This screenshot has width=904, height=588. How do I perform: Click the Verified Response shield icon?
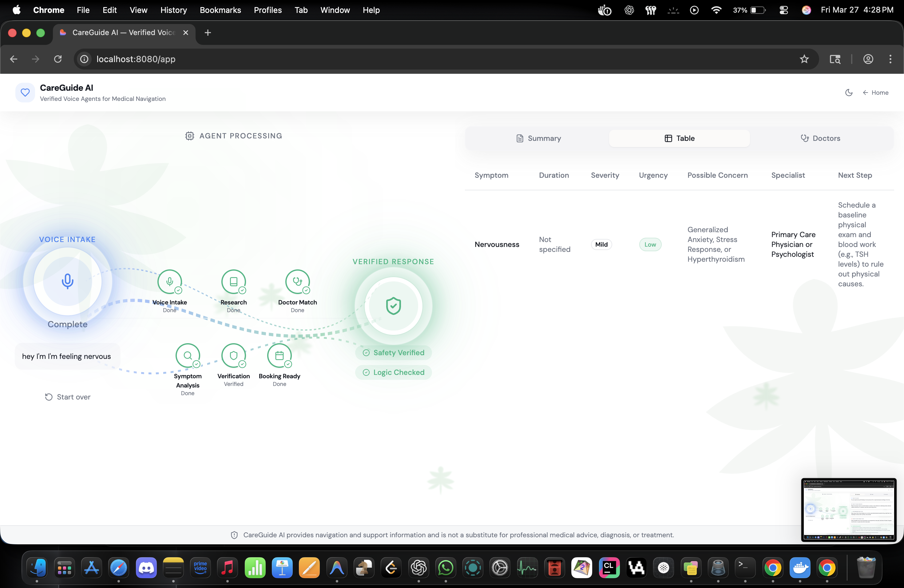click(x=393, y=306)
